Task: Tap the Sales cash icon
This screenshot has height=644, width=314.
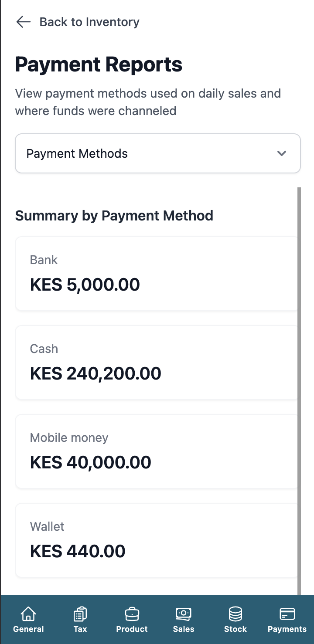Action: point(183,613)
